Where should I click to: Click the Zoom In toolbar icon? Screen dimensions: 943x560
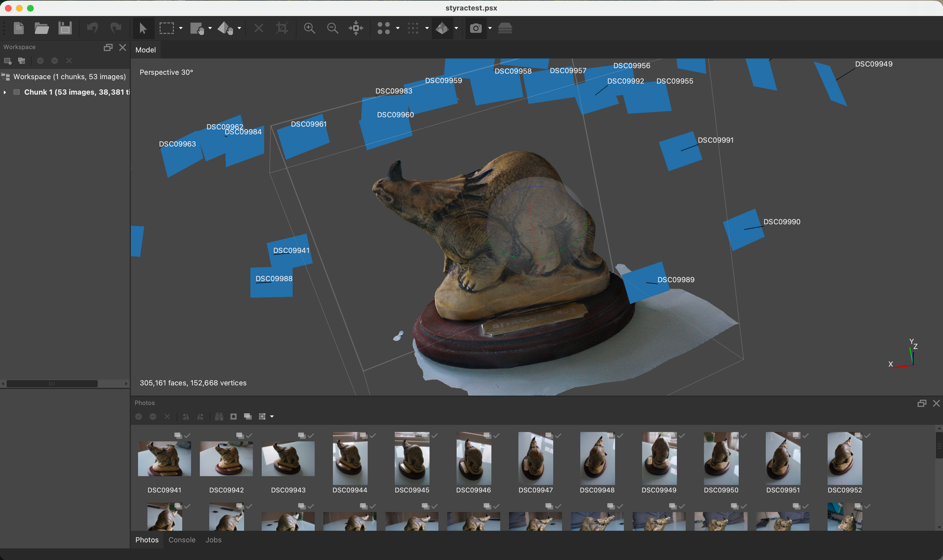click(309, 28)
